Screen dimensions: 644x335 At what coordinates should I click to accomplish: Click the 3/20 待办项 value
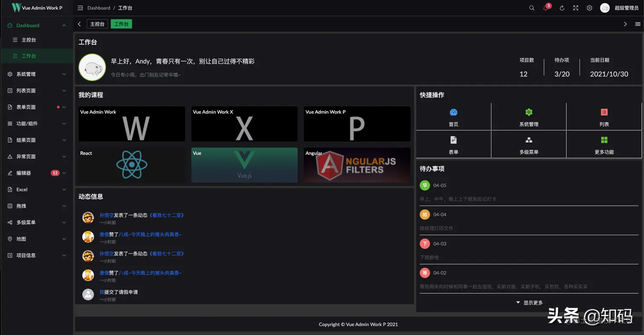coord(562,74)
